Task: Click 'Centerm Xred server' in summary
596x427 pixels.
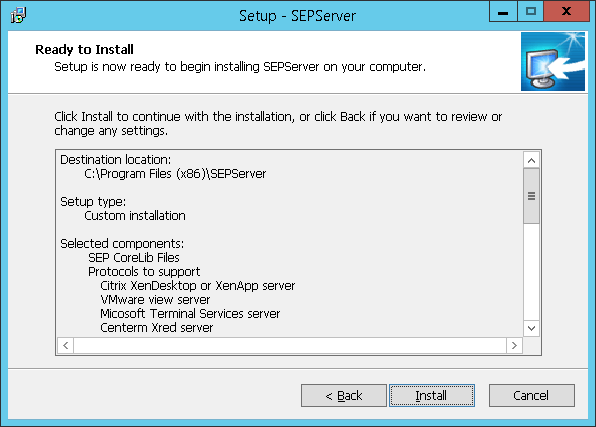Action: click(157, 327)
